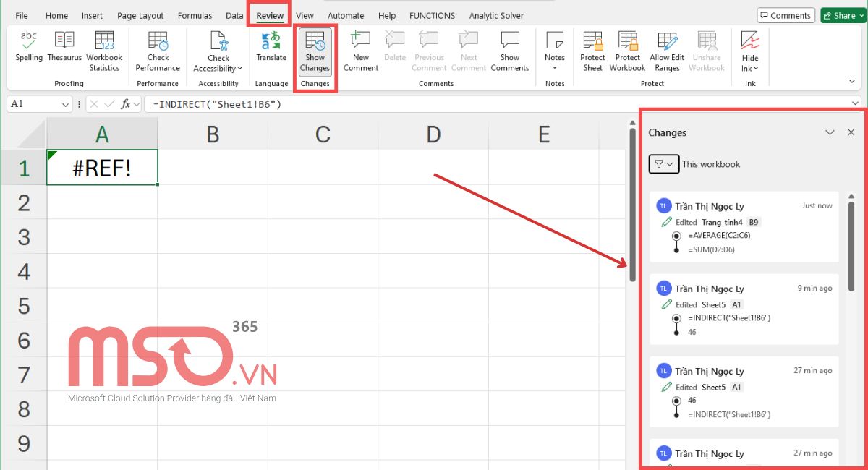868x470 pixels.
Task: Open the Page Layout tab
Action: click(140, 15)
